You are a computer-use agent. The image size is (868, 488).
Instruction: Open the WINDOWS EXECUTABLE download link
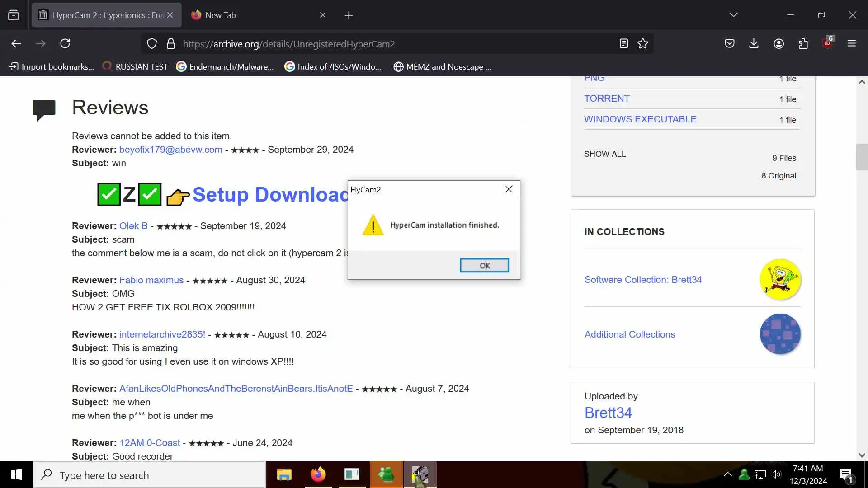[x=640, y=119]
